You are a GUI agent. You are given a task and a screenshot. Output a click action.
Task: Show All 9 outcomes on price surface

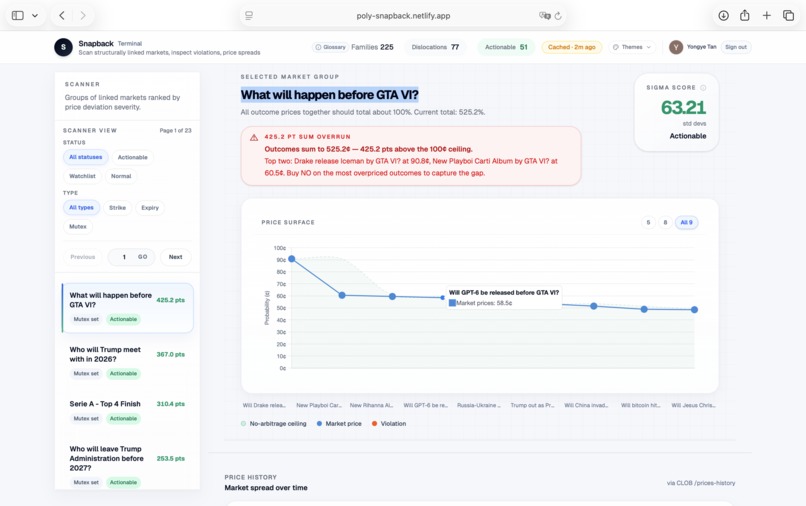686,223
